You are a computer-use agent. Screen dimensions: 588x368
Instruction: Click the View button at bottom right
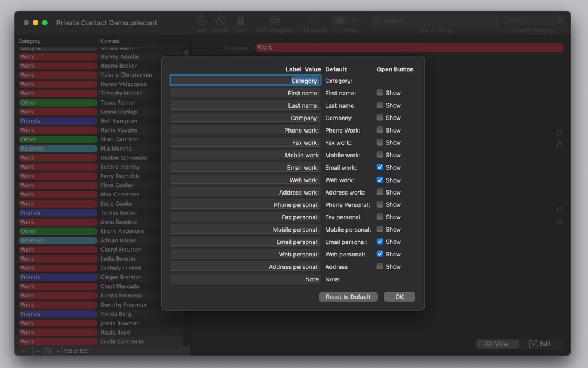(x=497, y=344)
